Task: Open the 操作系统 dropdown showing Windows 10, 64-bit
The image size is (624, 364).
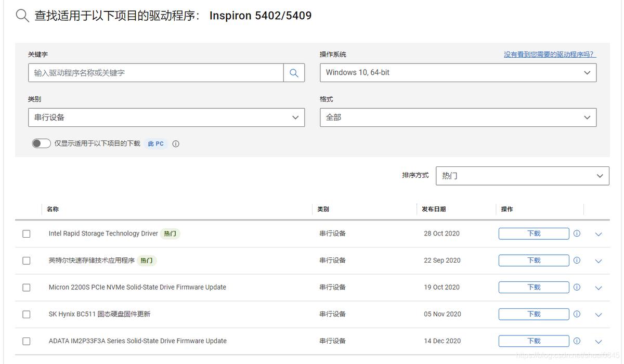Action: 458,72
